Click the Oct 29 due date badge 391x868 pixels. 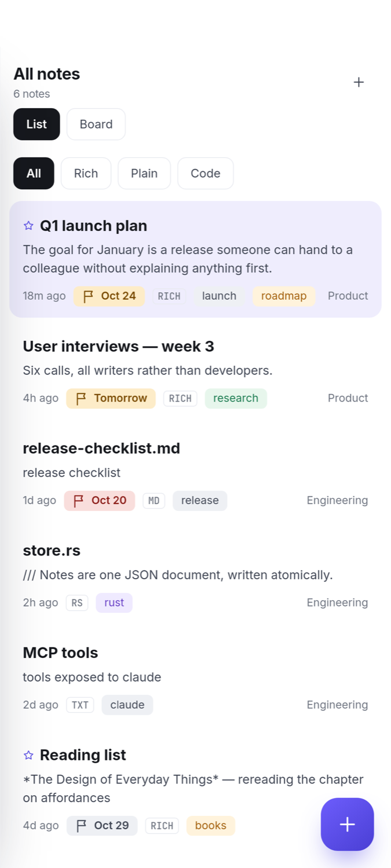[102, 826]
